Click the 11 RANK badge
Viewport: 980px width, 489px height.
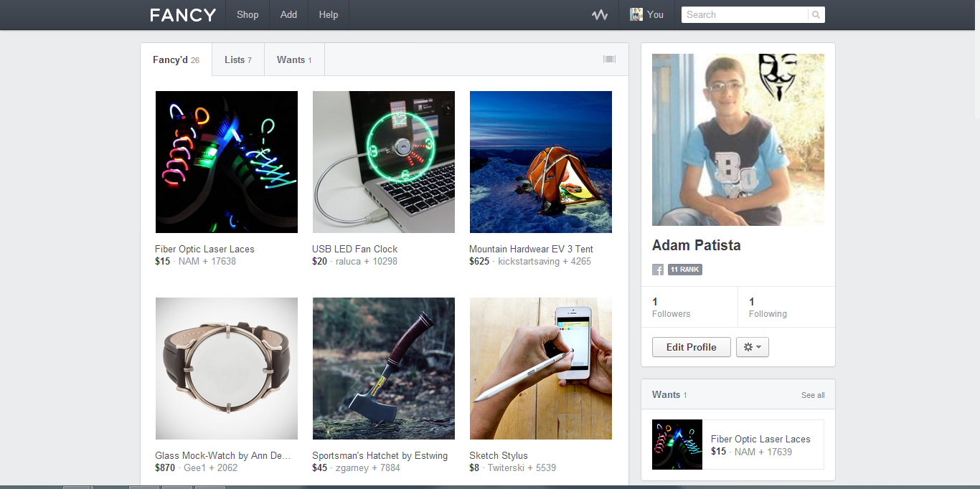(x=685, y=270)
